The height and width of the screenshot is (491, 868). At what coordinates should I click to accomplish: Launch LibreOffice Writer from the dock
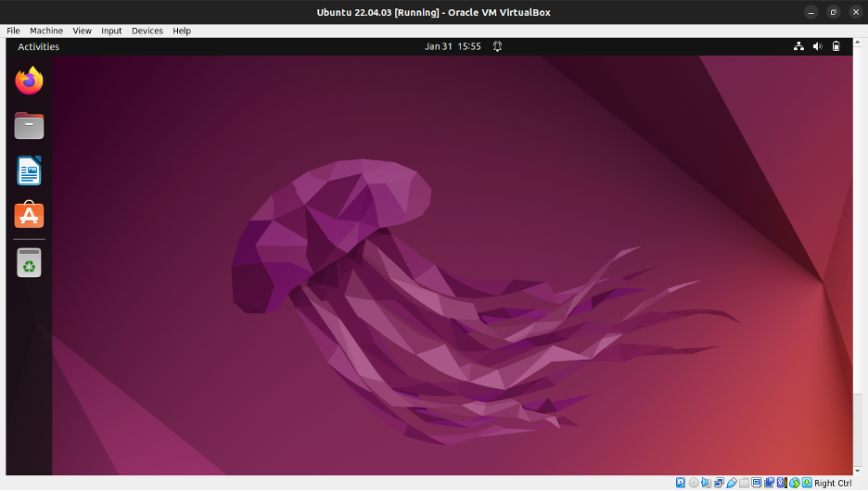[x=29, y=170]
